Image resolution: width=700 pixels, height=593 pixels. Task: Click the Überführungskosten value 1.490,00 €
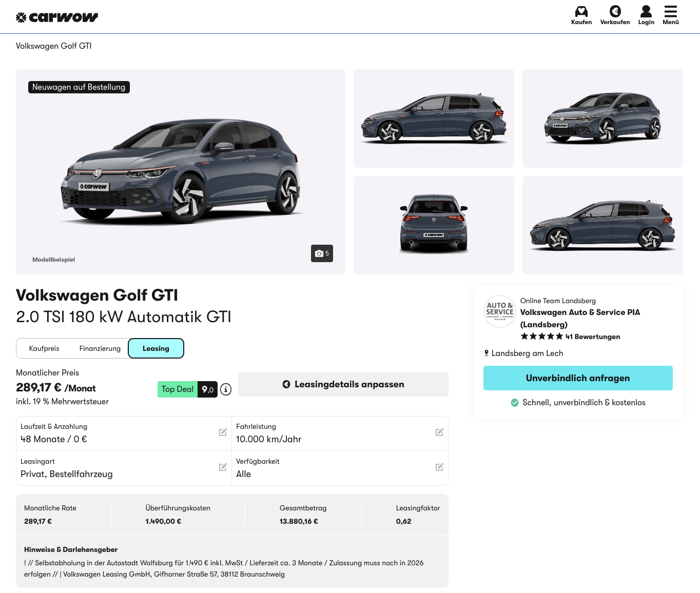tap(163, 521)
